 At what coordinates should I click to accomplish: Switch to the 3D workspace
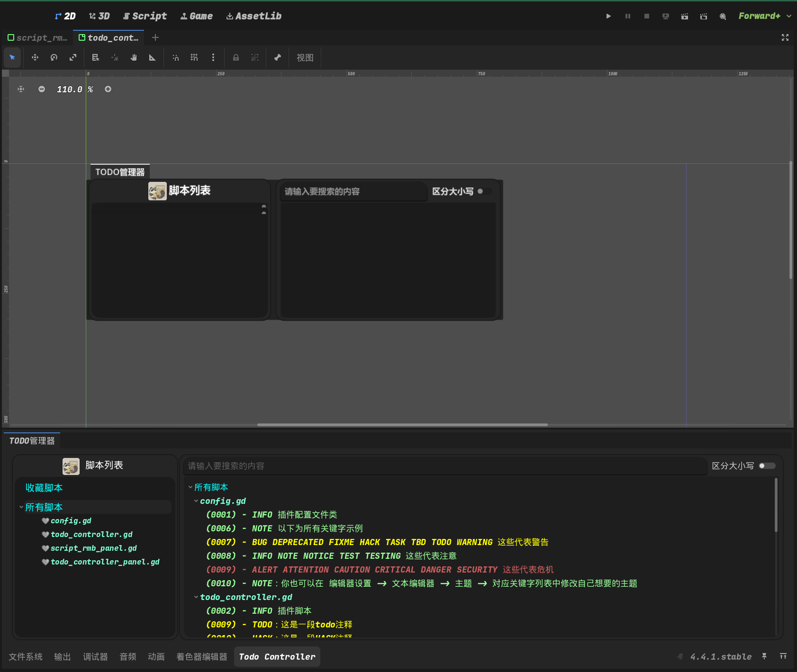(100, 16)
